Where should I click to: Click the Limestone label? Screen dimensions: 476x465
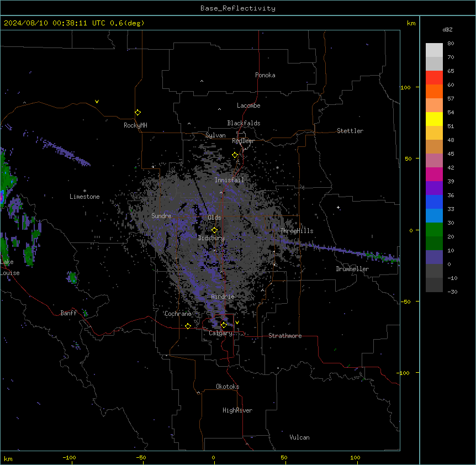click(x=84, y=197)
